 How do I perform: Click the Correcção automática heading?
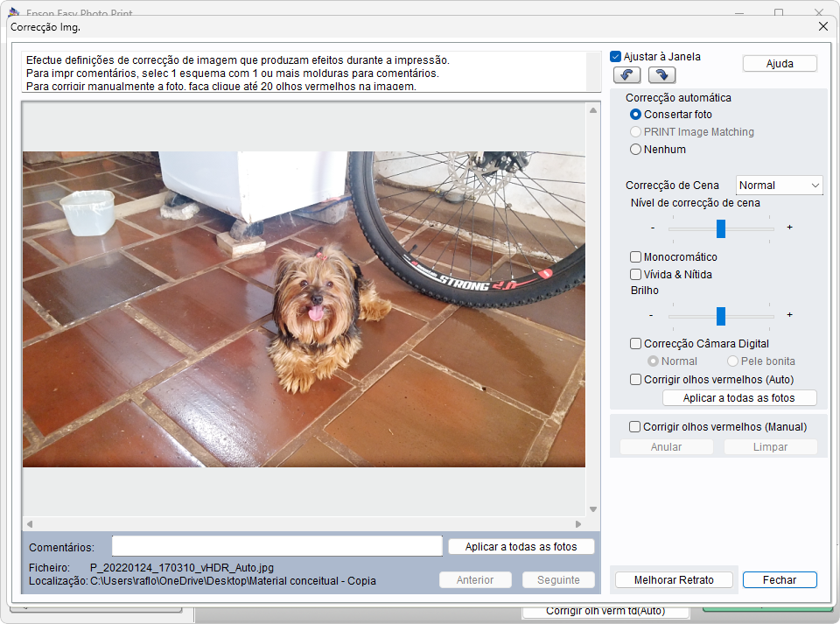point(678,97)
